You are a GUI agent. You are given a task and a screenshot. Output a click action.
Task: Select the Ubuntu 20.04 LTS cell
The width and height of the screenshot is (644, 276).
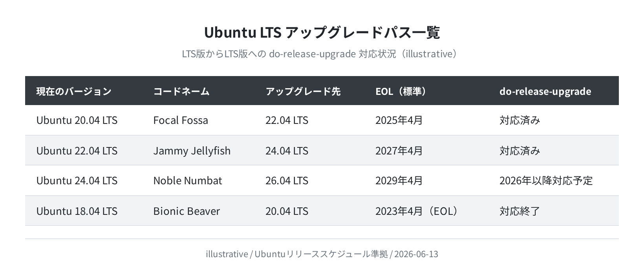(x=77, y=120)
